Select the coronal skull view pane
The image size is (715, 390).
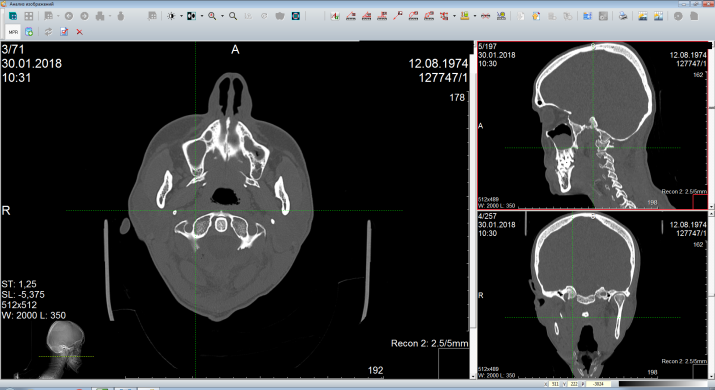pyautogui.click(x=592, y=295)
